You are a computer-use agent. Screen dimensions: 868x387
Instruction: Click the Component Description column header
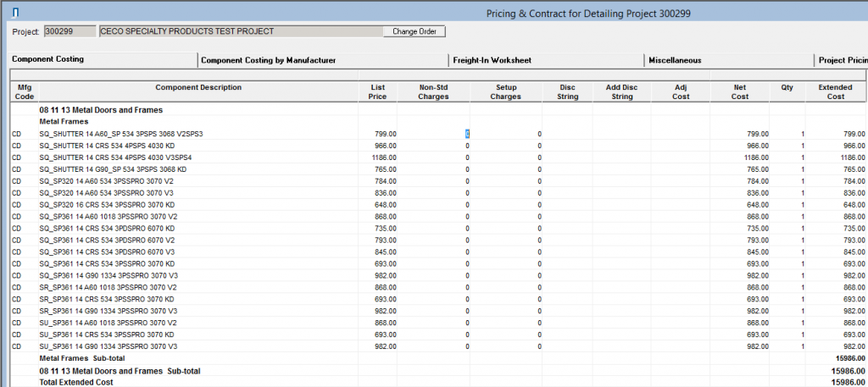click(x=198, y=88)
